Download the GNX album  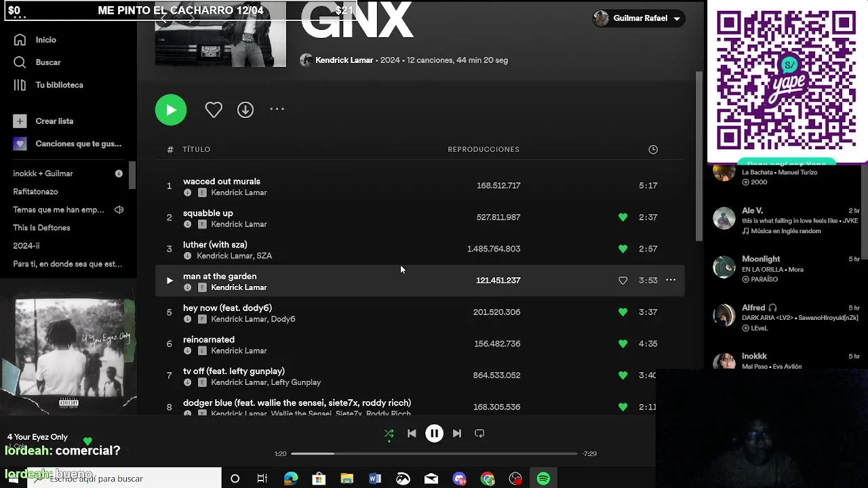point(245,110)
